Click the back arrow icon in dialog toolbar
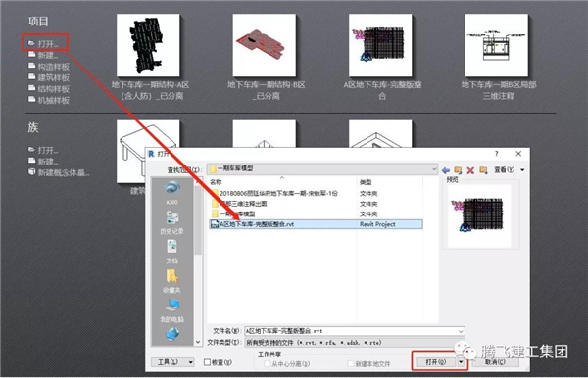 pyautogui.click(x=446, y=170)
